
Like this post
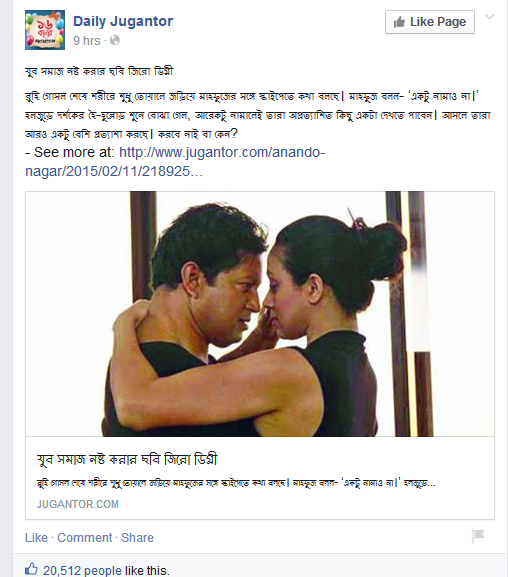point(36,538)
